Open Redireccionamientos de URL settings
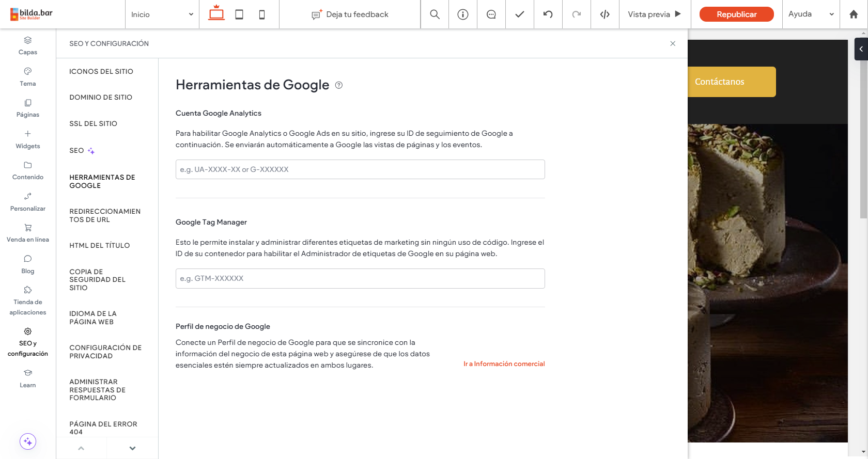Image resolution: width=868 pixels, height=459 pixels. (x=105, y=215)
